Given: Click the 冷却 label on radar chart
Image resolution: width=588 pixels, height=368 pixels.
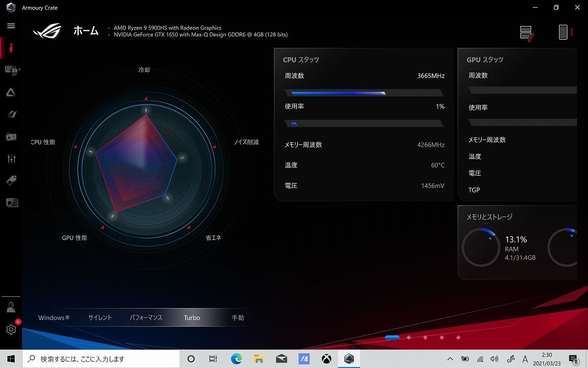Looking at the screenshot, I should [x=144, y=70].
